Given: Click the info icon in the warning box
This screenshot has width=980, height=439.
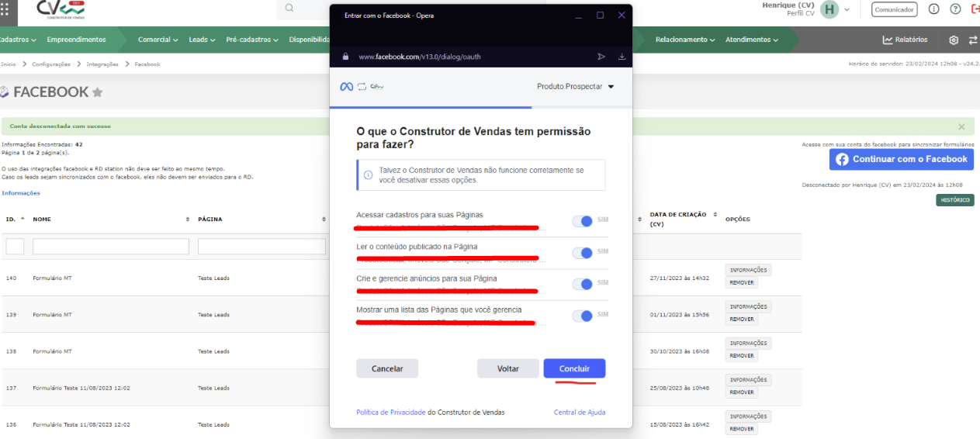Looking at the screenshot, I should pyautogui.click(x=368, y=175).
